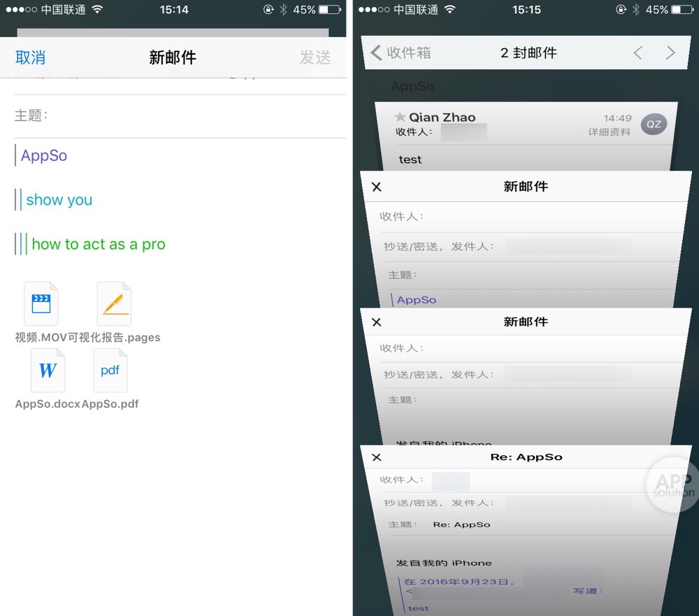Close the topmost 新邮件 draft card
The image size is (699, 616).
376,187
